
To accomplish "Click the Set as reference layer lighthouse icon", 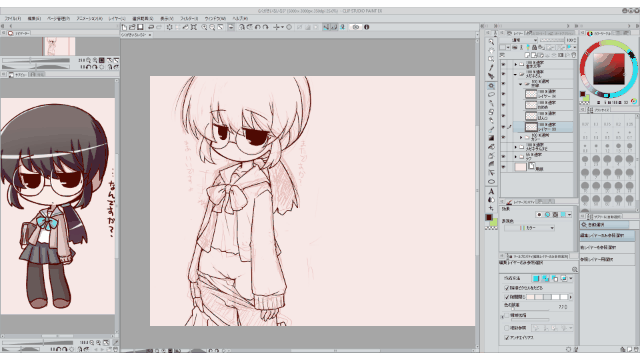I will pos(521,48).
